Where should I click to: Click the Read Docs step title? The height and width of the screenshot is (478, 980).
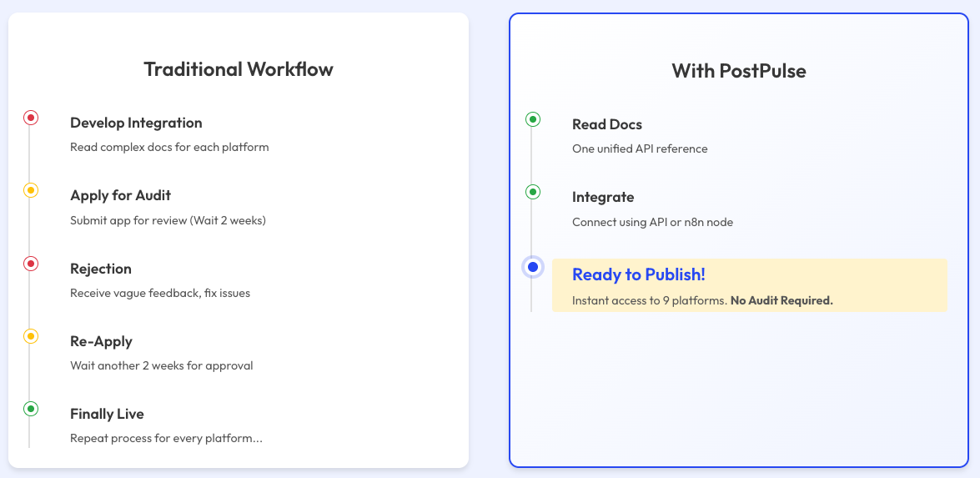click(x=607, y=125)
